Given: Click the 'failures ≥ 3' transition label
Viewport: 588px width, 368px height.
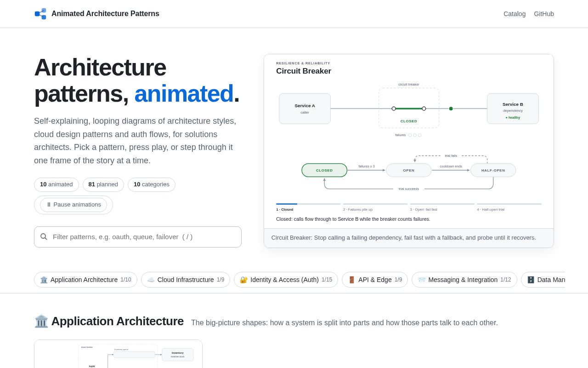Looking at the screenshot, I should [x=367, y=166].
